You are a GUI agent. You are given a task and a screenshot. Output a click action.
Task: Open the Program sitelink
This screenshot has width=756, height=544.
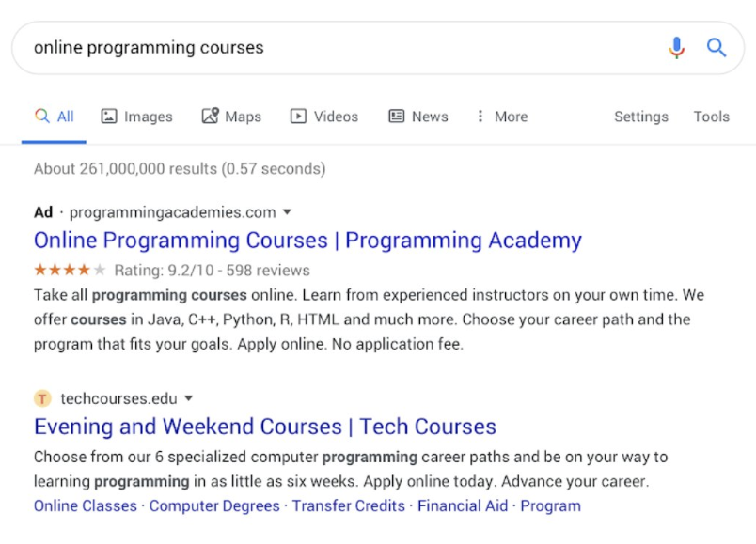[x=551, y=505]
